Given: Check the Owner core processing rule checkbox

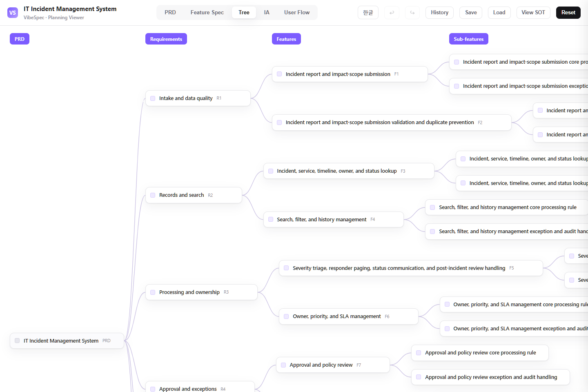Looking at the screenshot, I should pyautogui.click(x=447, y=305).
